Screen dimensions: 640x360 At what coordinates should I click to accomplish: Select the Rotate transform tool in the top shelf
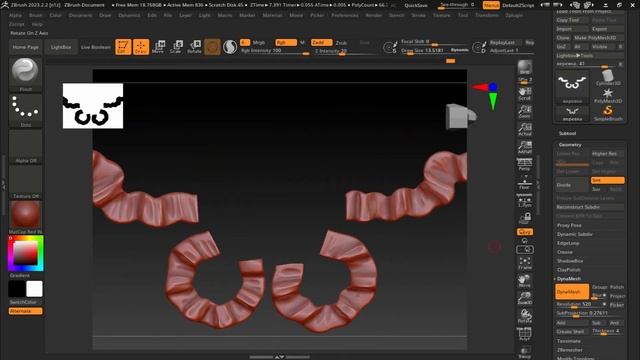pos(194,47)
